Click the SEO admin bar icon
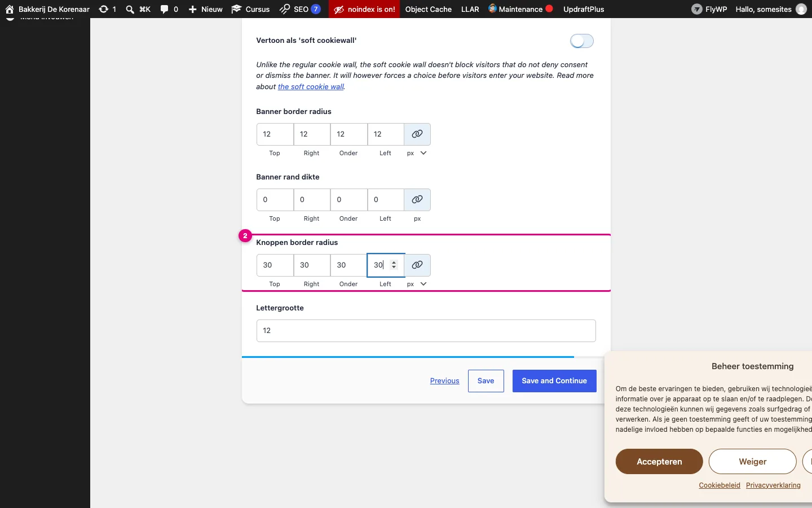This screenshot has width=812, height=508. click(x=285, y=9)
